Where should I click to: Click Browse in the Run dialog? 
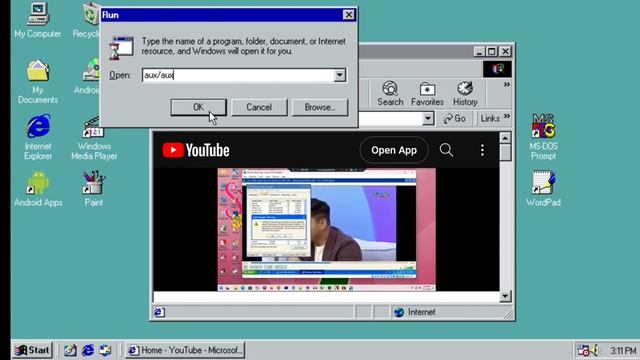(320, 107)
